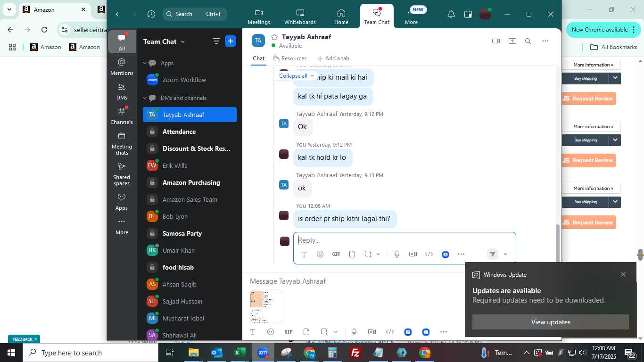Open the Amazon Sales Team channel
The image size is (644, 362).
click(x=190, y=199)
